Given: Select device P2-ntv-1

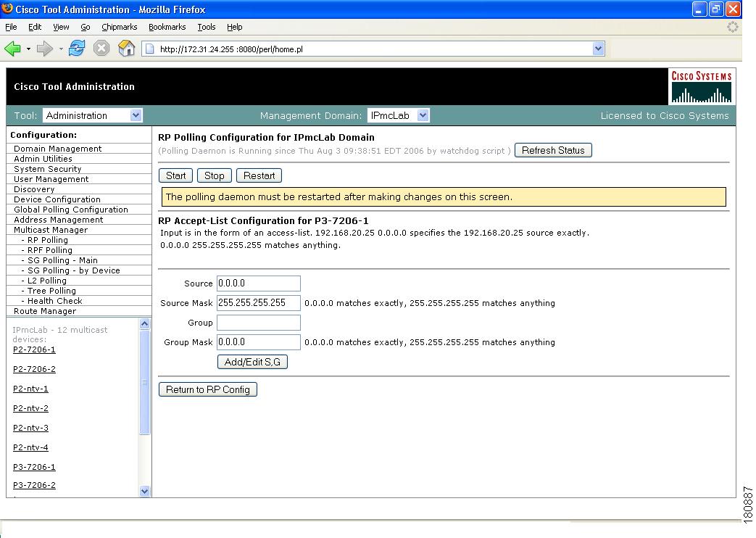Looking at the screenshot, I should (x=30, y=389).
